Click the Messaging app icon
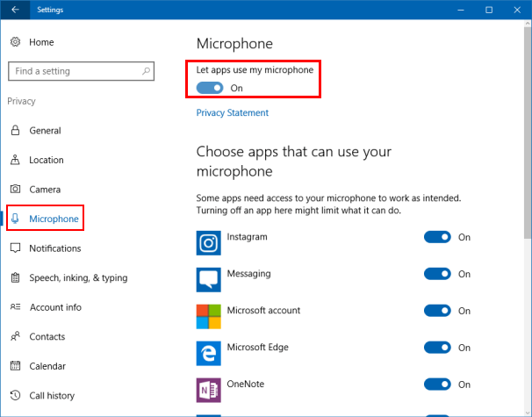The image size is (532, 417). 208,279
